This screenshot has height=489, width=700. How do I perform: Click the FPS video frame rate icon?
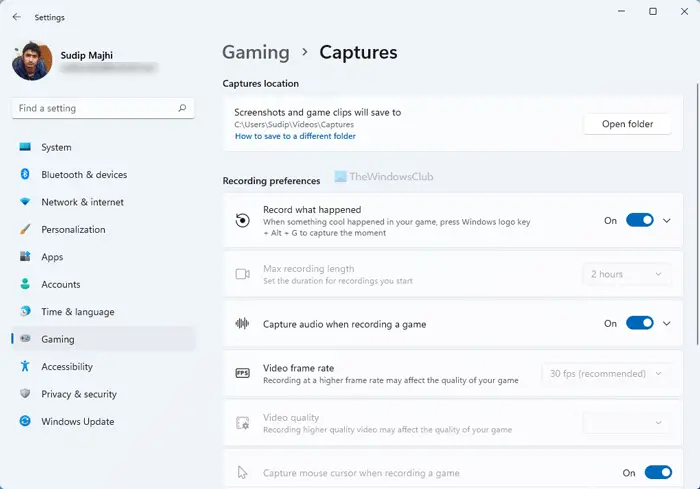[242, 373]
